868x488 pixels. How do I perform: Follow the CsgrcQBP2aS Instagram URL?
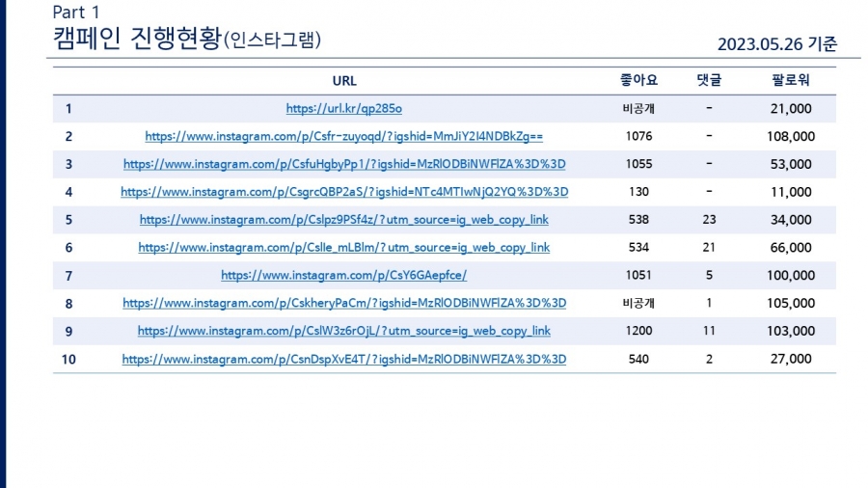pos(343,192)
